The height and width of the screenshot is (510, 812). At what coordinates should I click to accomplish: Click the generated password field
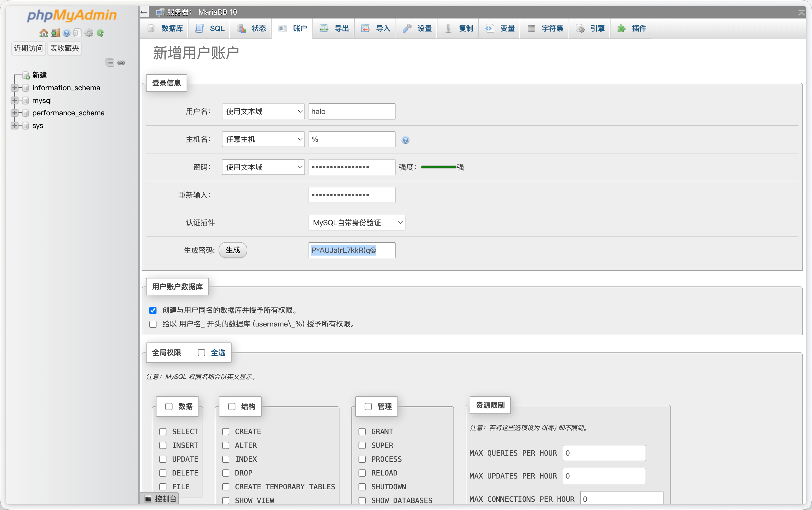point(352,250)
